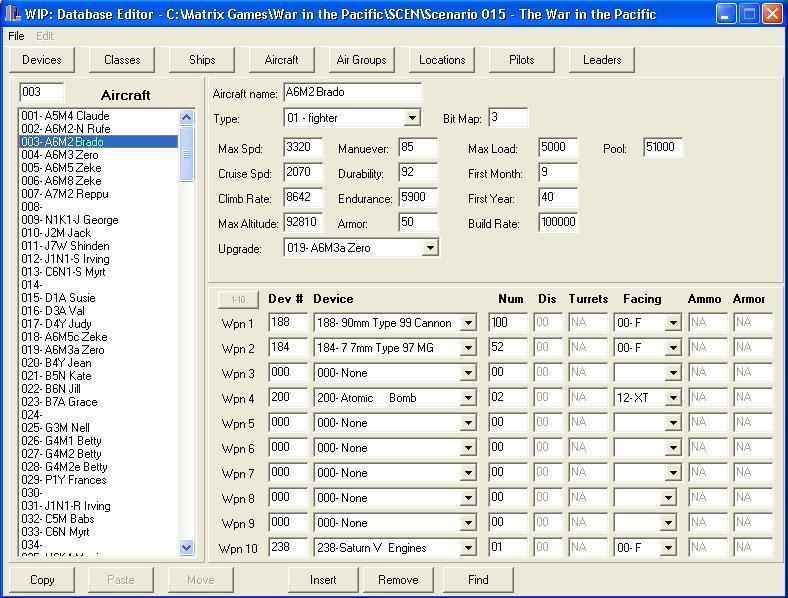The width and height of the screenshot is (788, 598).
Task: Expand the aircraft Type dropdown
Action: coord(412,119)
